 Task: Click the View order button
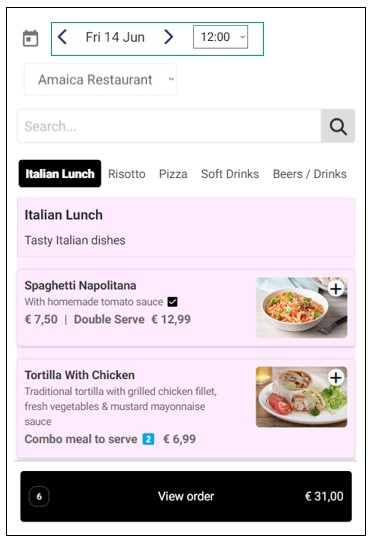[x=186, y=496]
